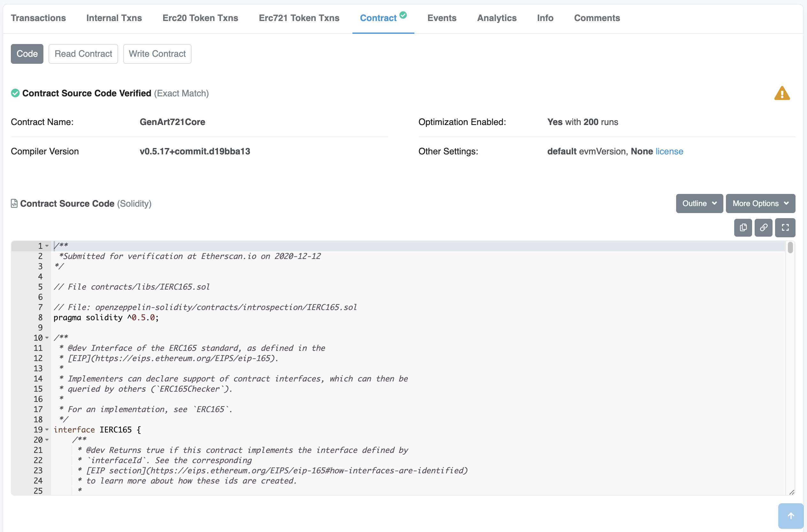The image size is (807, 532).
Task: Toggle fullscreen code view icon
Action: [785, 227]
